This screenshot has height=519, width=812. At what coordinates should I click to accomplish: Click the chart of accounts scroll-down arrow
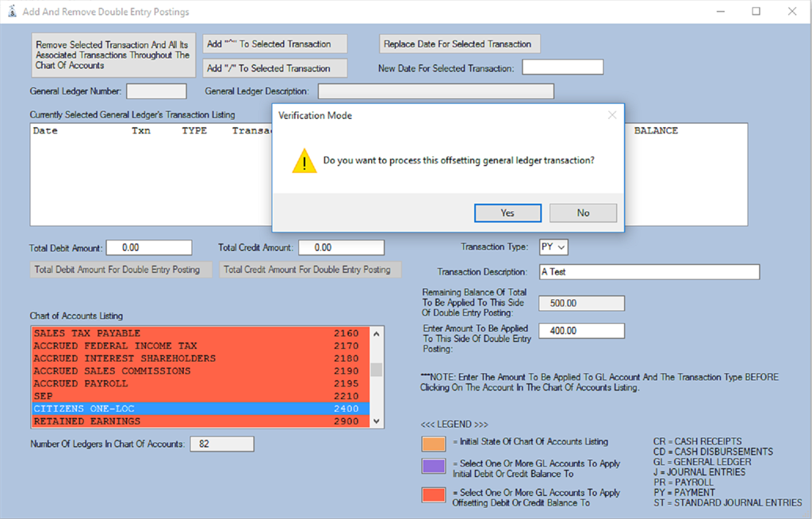(x=377, y=421)
